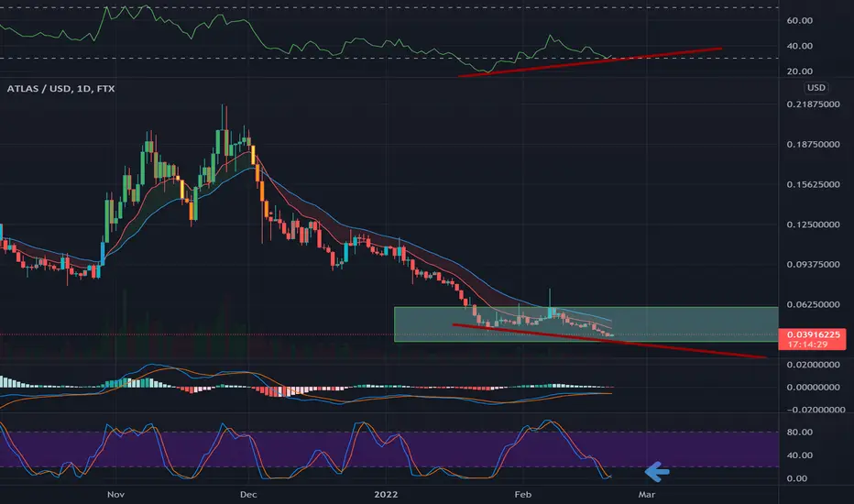Screen dimensions: 854x504
Task: Click the 2022 label on time axis
Action: [386, 495]
